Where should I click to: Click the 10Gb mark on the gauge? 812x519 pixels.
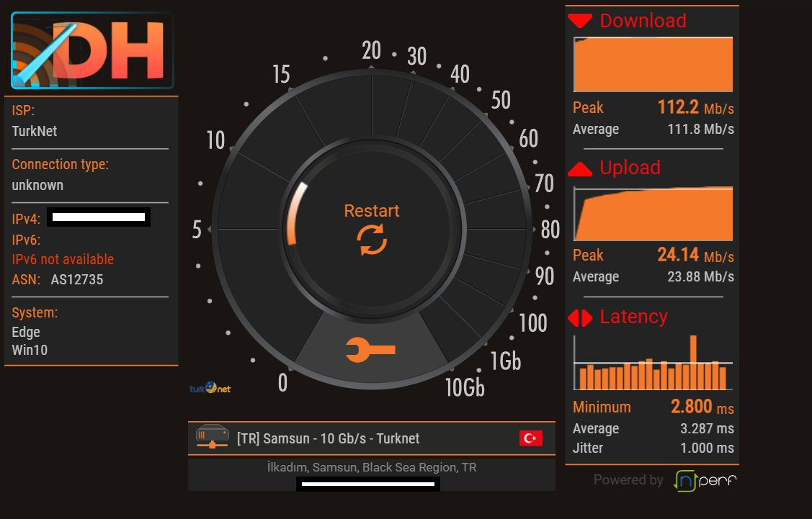click(x=465, y=387)
